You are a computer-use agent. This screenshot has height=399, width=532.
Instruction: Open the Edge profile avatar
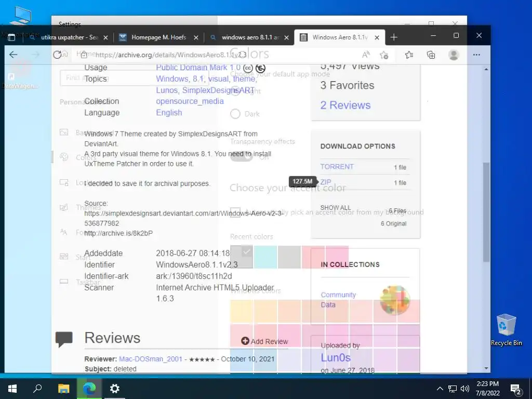point(454,55)
